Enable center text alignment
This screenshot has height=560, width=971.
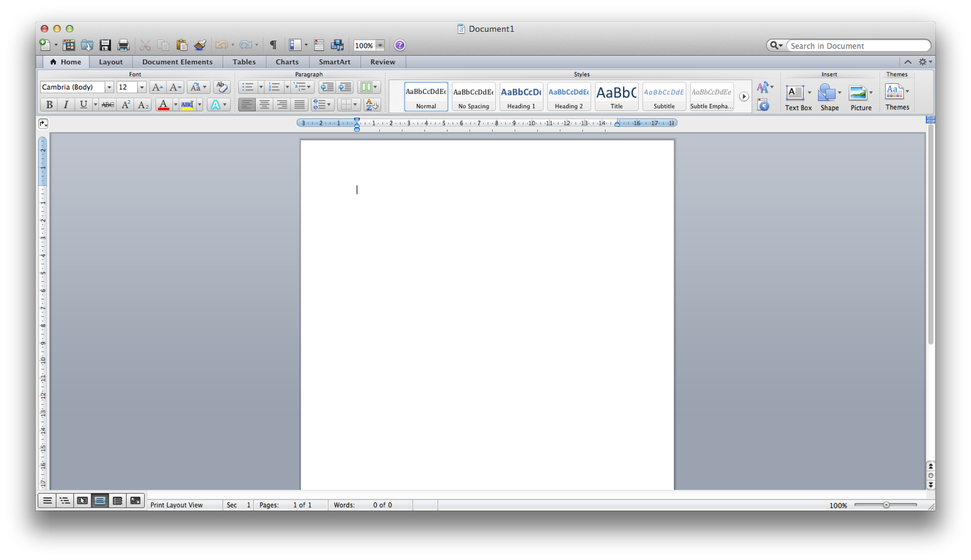point(264,104)
